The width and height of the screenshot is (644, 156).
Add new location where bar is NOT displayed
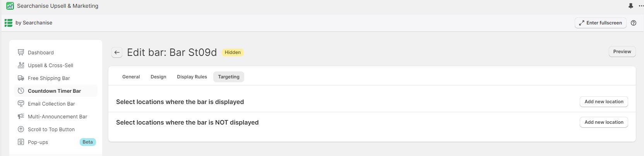(604, 122)
